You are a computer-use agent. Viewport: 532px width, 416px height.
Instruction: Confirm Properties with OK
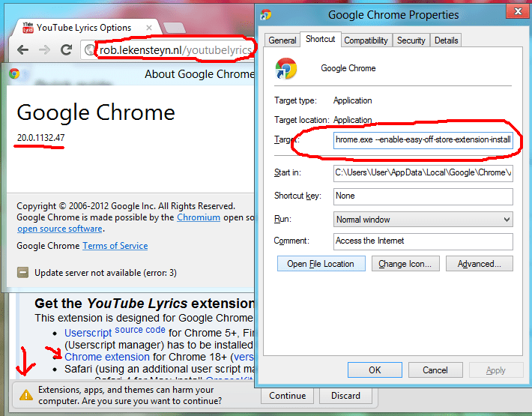pos(375,370)
